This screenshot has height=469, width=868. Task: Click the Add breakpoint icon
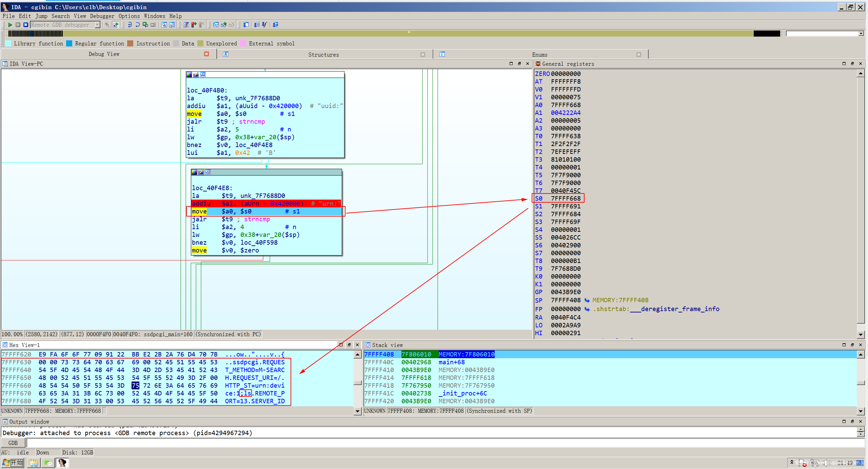pyautogui.click(x=194, y=25)
